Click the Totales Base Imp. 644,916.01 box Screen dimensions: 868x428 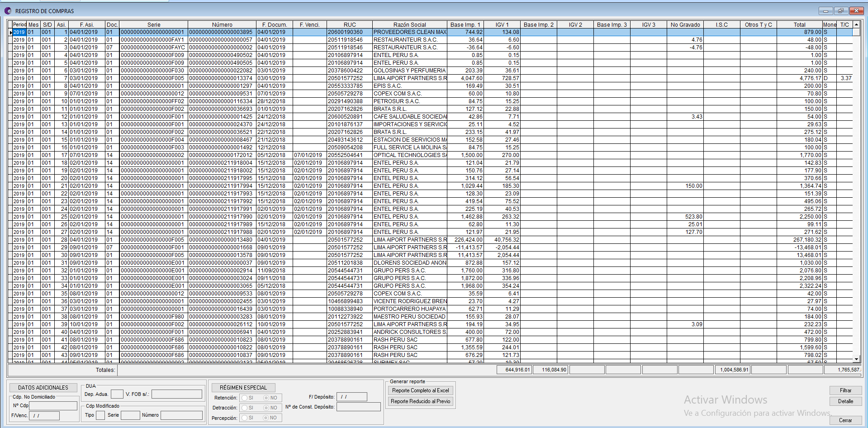[x=514, y=370]
